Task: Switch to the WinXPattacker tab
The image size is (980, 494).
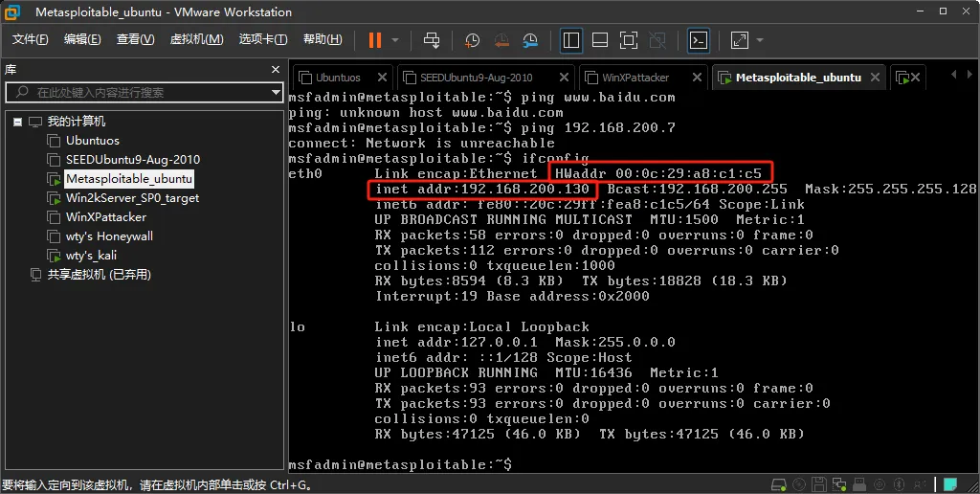Action: [635, 78]
